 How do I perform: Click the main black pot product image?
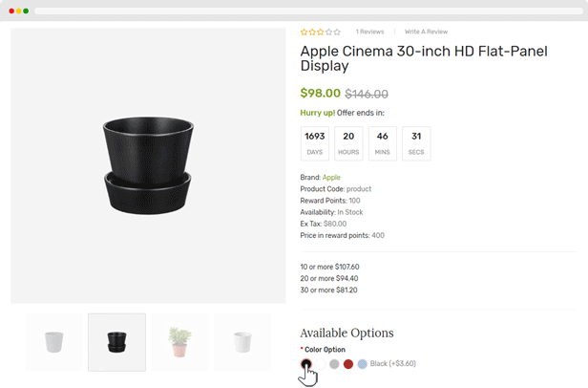tap(148, 165)
